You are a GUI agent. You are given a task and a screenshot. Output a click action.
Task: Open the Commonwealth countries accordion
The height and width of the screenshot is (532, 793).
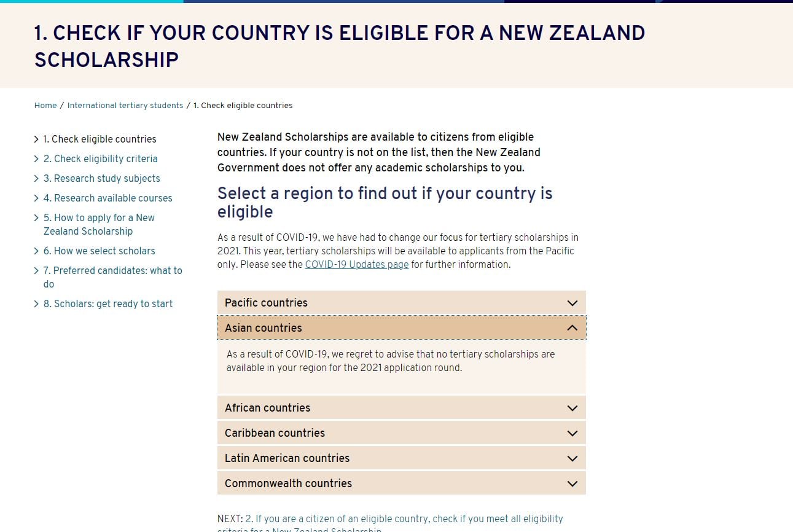(402, 483)
